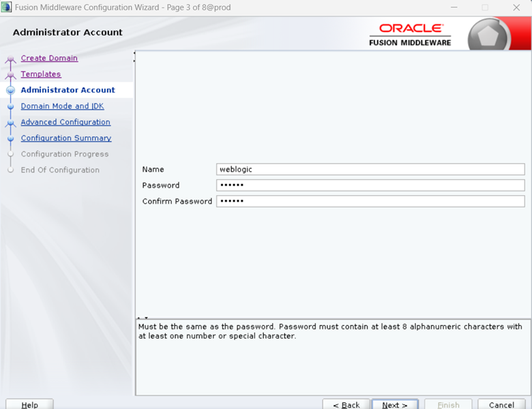
Task: Focus the Password input field
Action: click(x=370, y=185)
